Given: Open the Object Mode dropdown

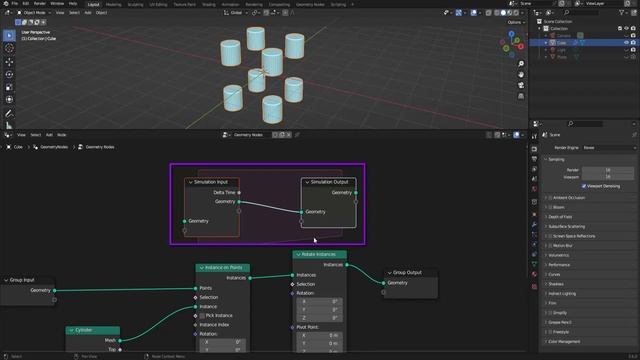Looking at the screenshot, I should (x=34, y=13).
